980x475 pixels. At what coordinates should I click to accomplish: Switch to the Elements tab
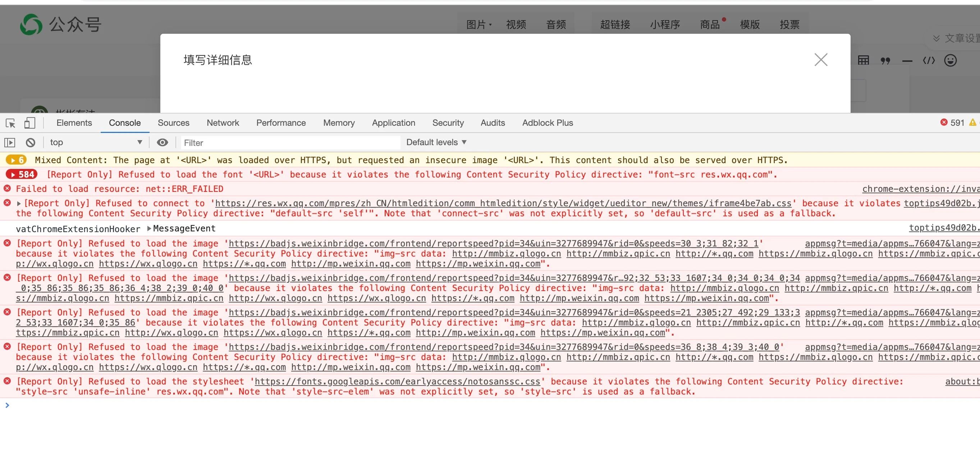pos(74,123)
